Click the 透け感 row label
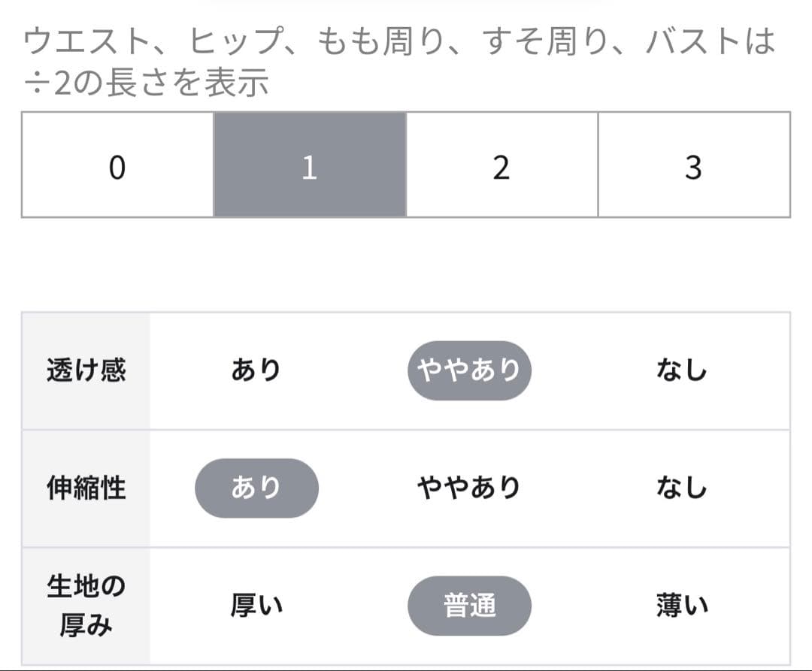This screenshot has width=812, height=671. click(x=86, y=370)
